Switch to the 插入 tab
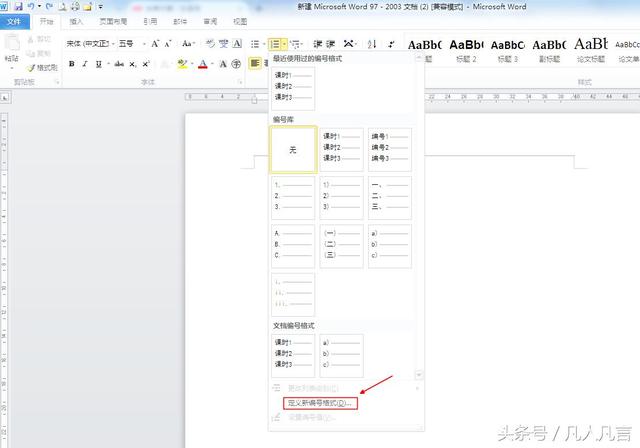Screen dimensions: 640x448 pos(76,22)
